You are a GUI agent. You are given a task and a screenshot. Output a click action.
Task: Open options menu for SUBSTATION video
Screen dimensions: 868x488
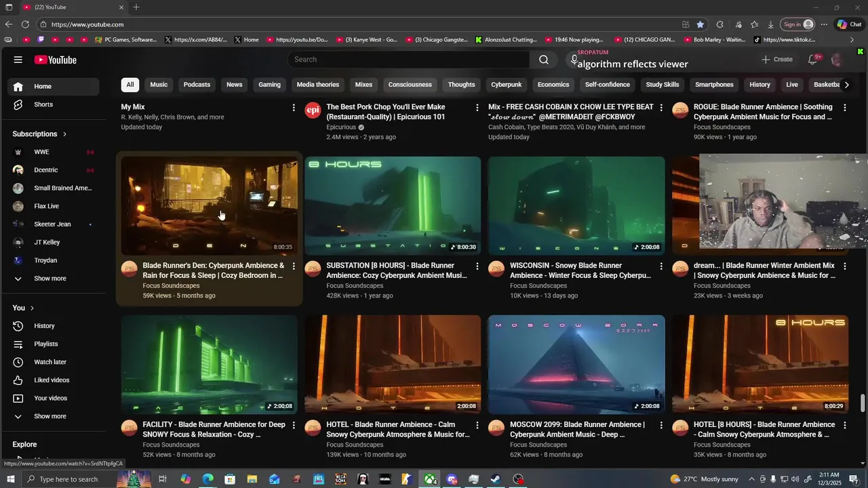click(477, 266)
